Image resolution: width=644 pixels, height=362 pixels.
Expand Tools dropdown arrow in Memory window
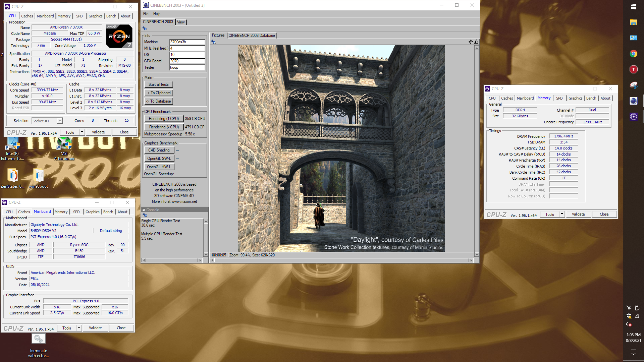click(562, 214)
